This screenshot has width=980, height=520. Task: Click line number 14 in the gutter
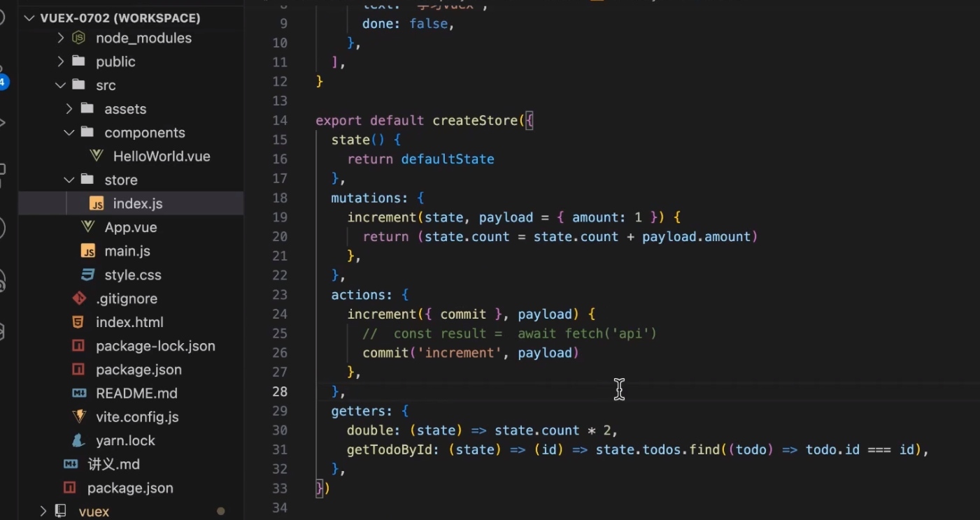[280, 120]
